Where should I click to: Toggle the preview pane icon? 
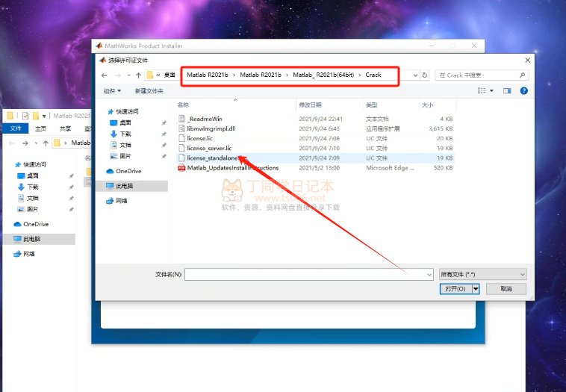507,90
